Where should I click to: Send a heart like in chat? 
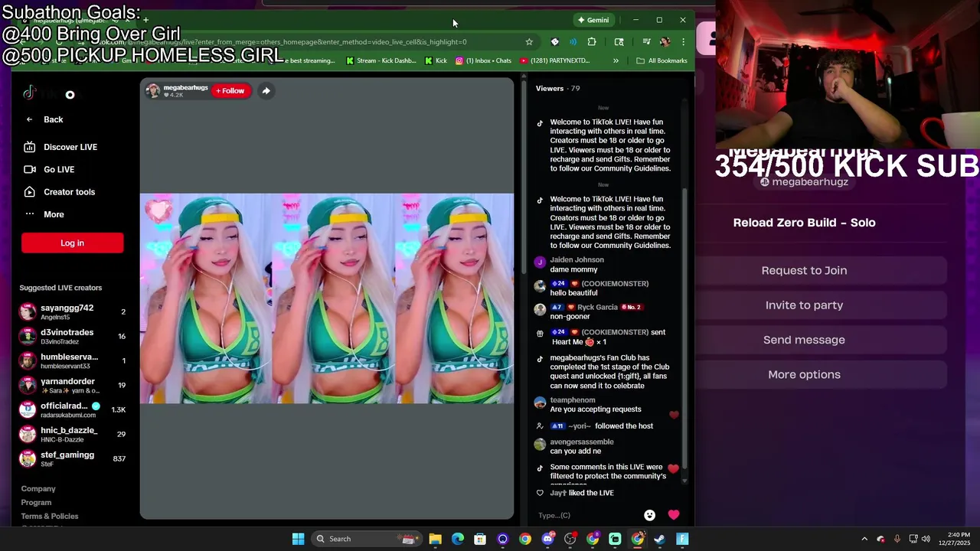tap(674, 516)
